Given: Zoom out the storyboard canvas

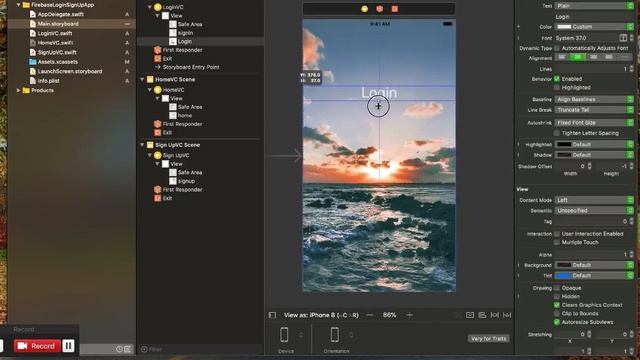Looking at the screenshot, I should tap(369, 315).
